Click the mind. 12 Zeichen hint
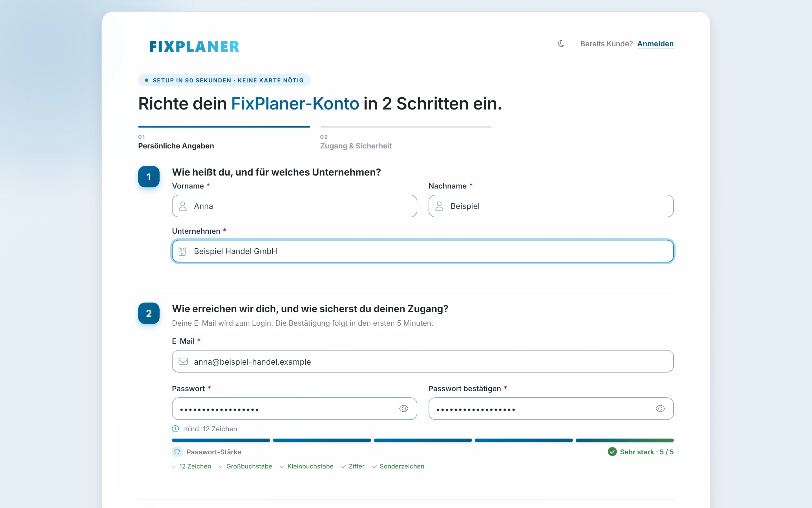The image size is (812, 508). coord(210,429)
